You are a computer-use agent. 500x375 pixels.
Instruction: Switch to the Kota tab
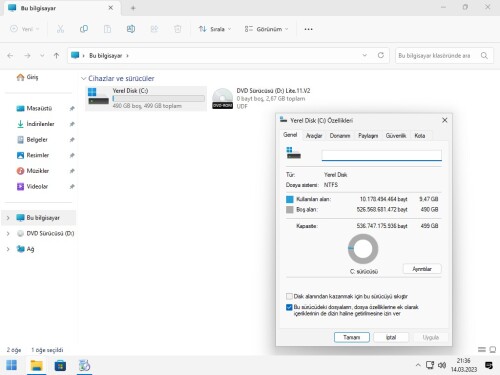pos(420,136)
